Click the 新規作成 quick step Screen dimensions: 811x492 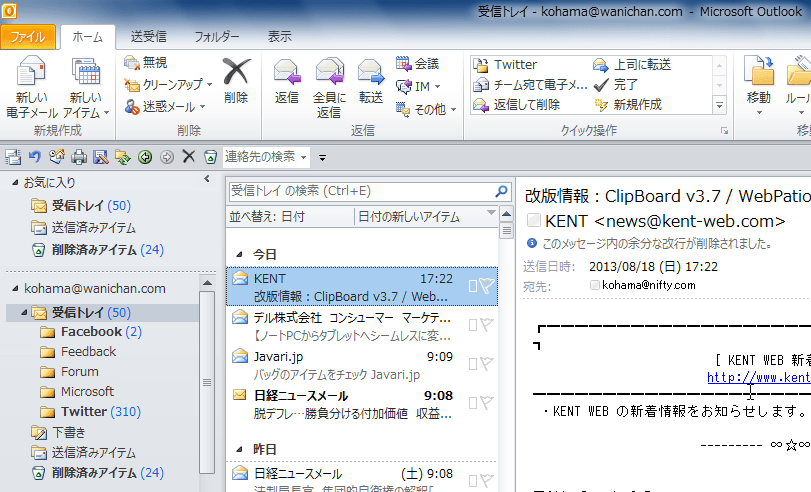click(627, 105)
